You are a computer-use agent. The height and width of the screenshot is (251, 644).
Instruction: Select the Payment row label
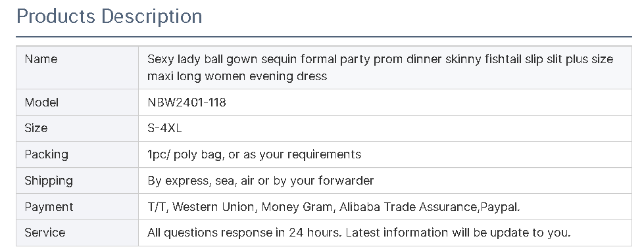[x=49, y=207]
